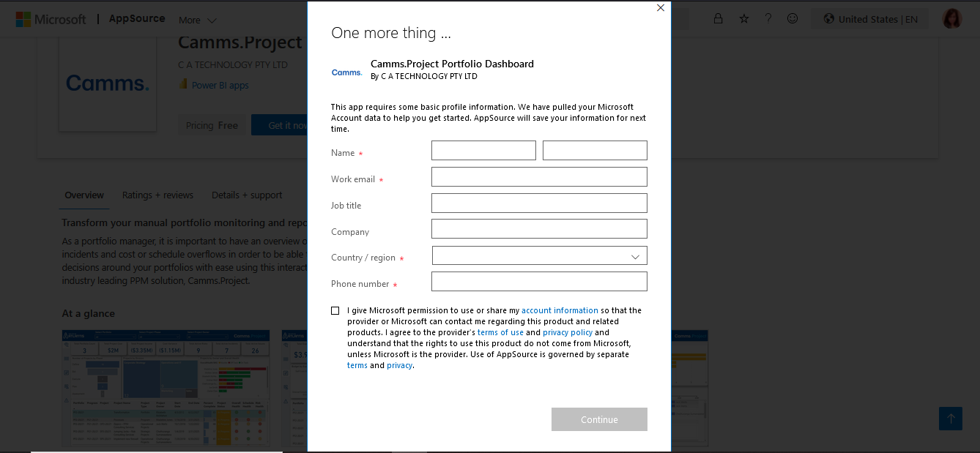Click the last name input field
Image resolution: width=980 pixels, height=453 pixels.
pyautogui.click(x=595, y=151)
